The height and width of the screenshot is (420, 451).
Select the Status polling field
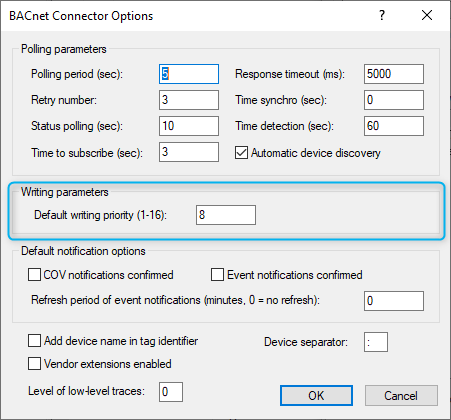point(189,126)
